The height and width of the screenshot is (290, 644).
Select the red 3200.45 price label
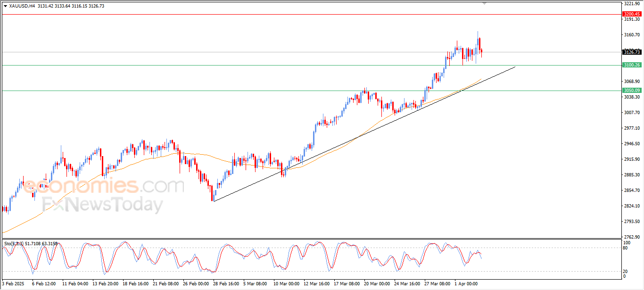click(631, 14)
